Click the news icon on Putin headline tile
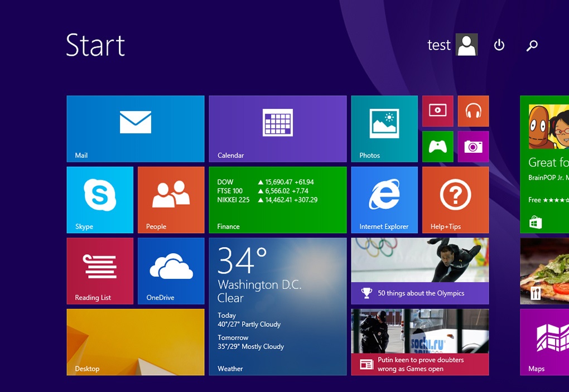This screenshot has height=392, width=569. (x=367, y=364)
